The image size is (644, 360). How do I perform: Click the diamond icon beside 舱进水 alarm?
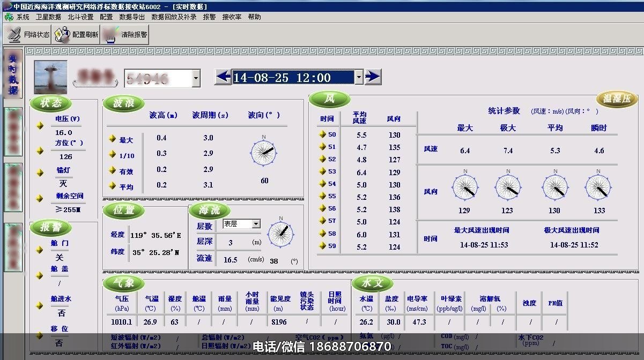pyautogui.click(x=40, y=305)
